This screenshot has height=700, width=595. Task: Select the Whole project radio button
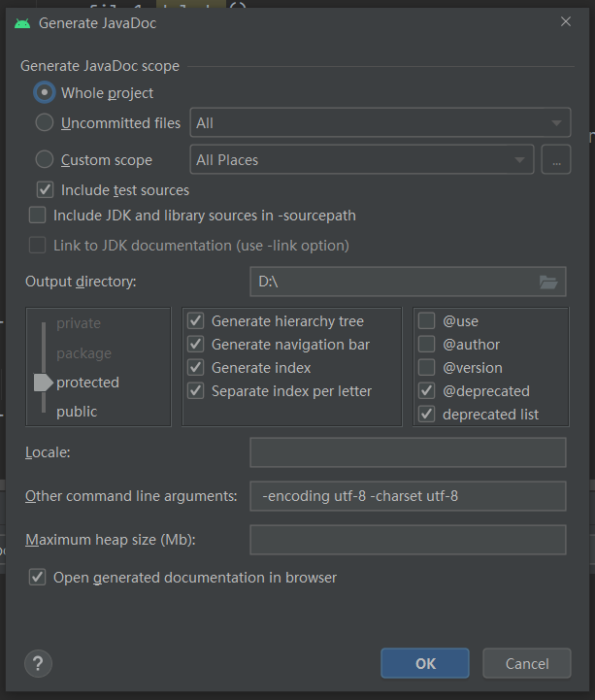(x=44, y=93)
